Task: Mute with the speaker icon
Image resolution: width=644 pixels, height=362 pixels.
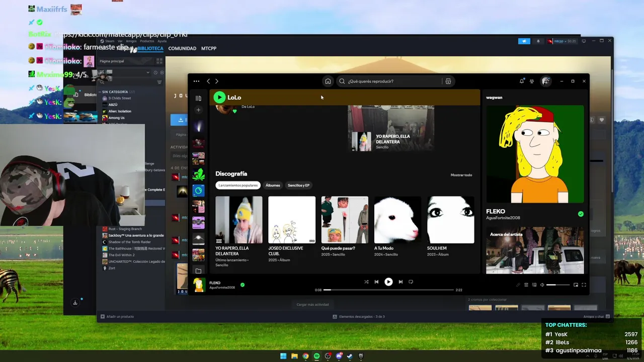Action: point(542,285)
